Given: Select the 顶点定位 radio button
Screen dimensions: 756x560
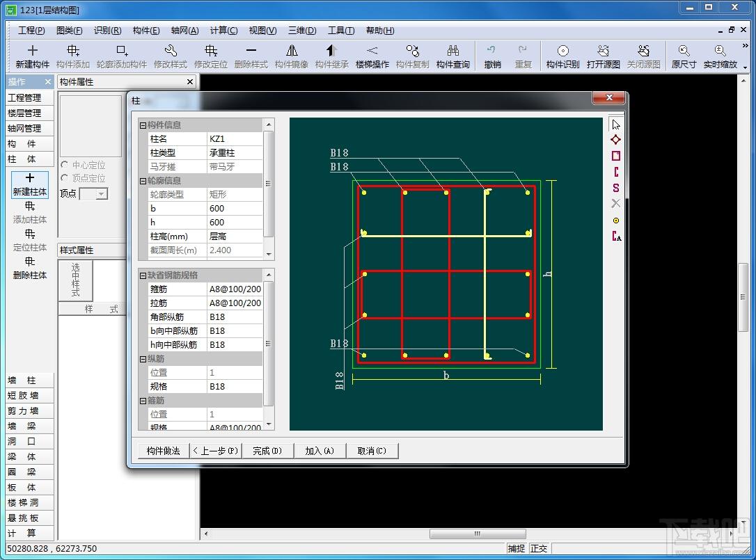Looking at the screenshot, I should 65,178.
